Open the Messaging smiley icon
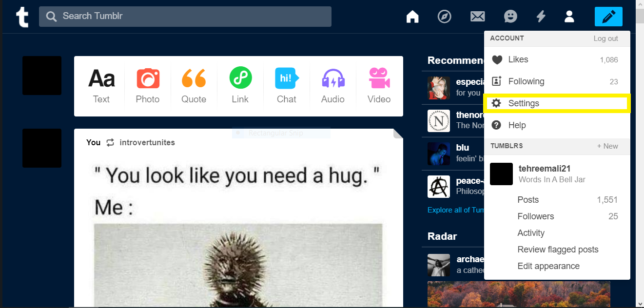Image resolution: width=644 pixels, height=308 pixels. pos(510,17)
